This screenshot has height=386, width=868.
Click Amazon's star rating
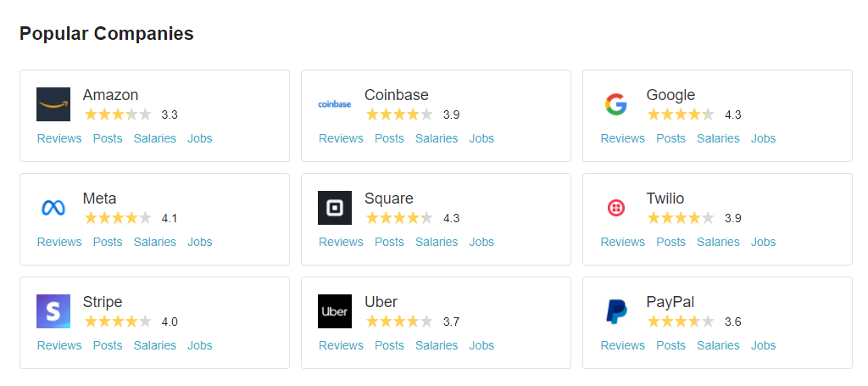pyautogui.click(x=118, y=115)
